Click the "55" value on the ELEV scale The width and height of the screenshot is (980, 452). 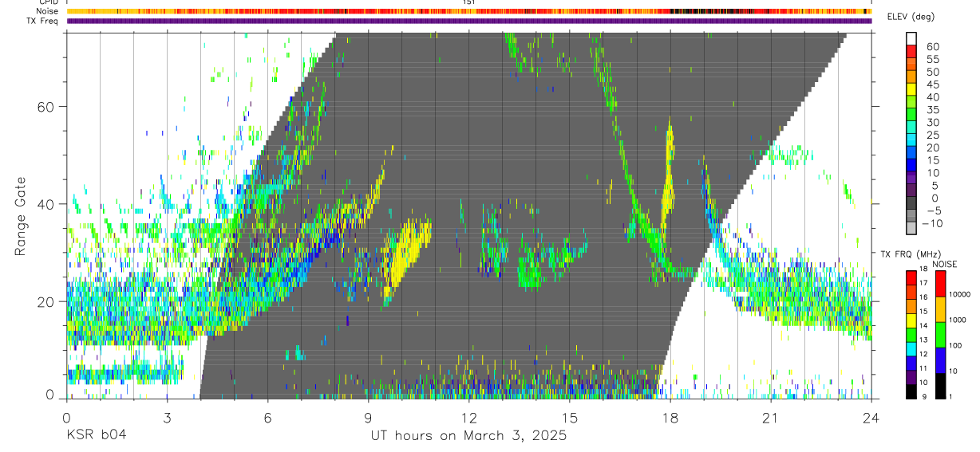coord(931,60)
